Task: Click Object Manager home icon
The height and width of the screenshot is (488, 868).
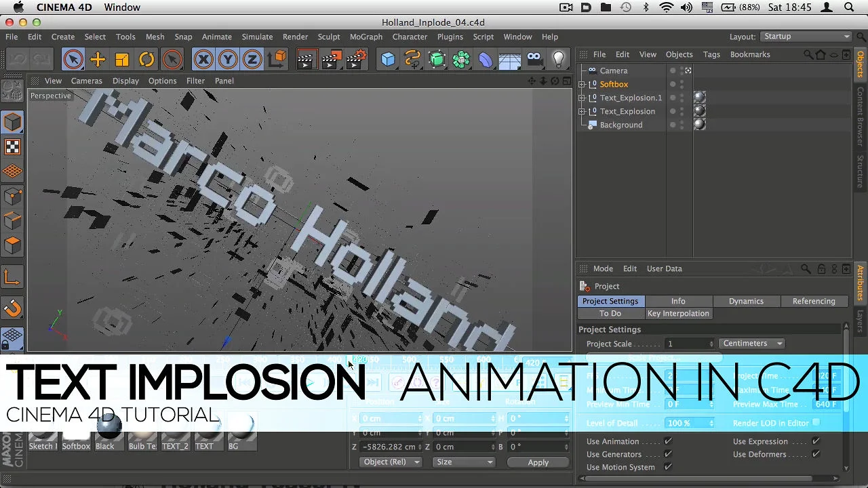Action: pyautogui.click(x=821, y=54)
